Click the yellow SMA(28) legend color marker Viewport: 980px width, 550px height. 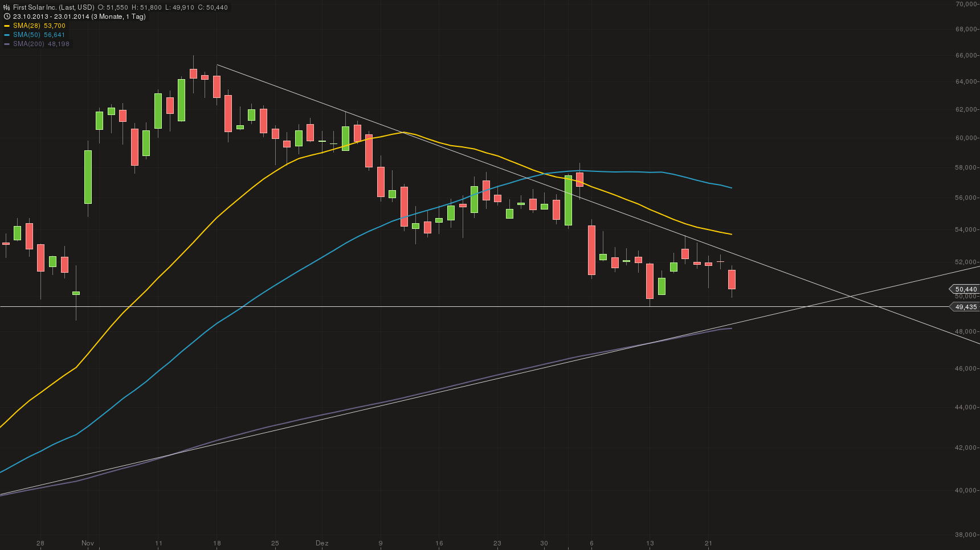(7, 26)
